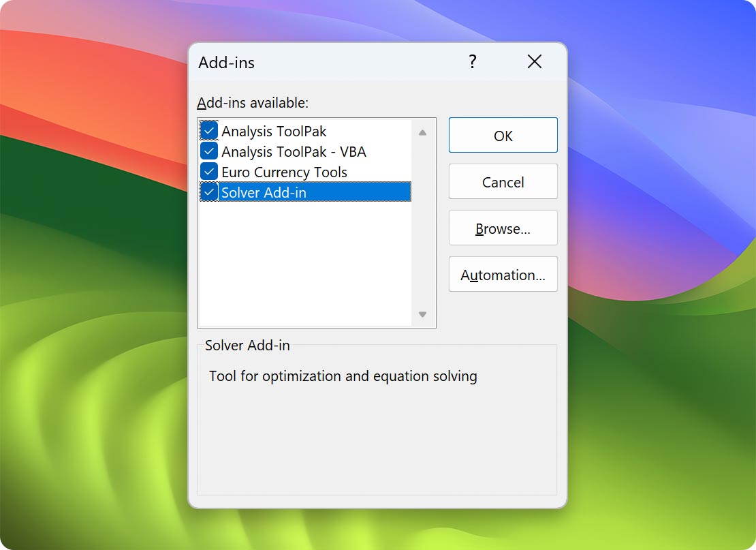Image resolution: width=756 pixels, height=550 pixels.
Task: Uncheck the Analysis ToolPak add-in
Action: [x=208, y=130]
